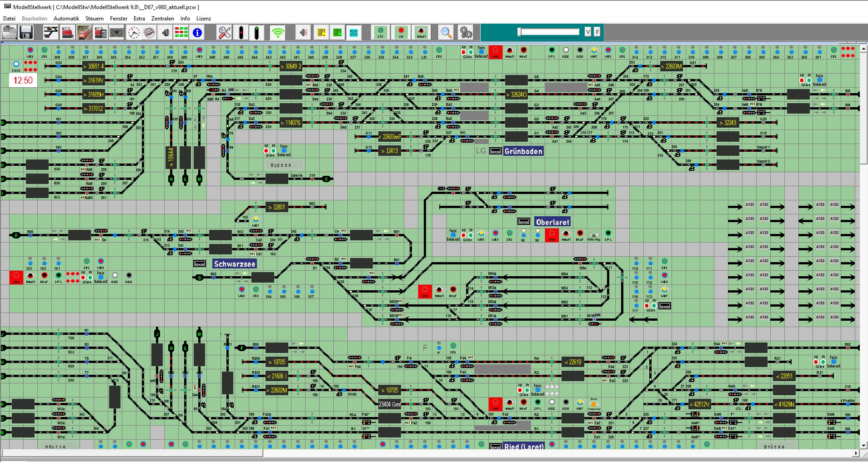Open the train number display toolbar icon
This screenshot has width=868, height=462.
click(x=117, y=33)
